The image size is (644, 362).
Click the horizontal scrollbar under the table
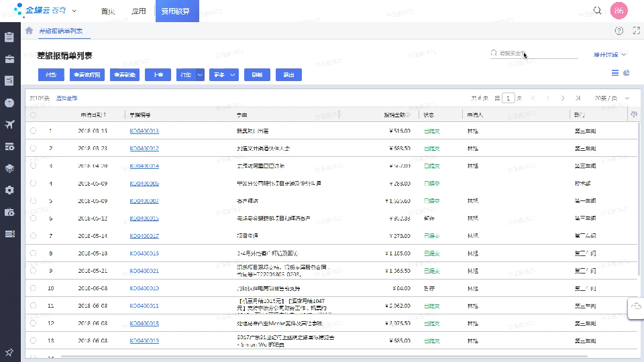tap(325, 356)
